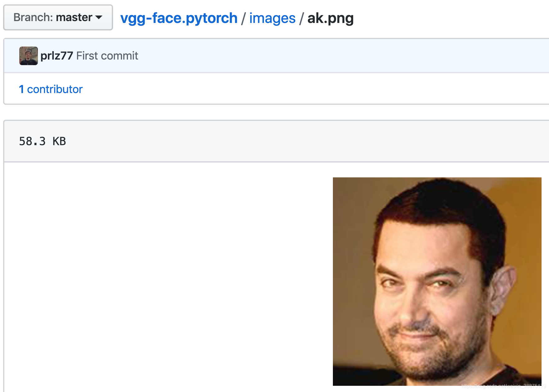Navigate to the vgg-face.pytorch repository root
Image resolution: width=549 pixels, height=392 pixels.
[178, 18]
